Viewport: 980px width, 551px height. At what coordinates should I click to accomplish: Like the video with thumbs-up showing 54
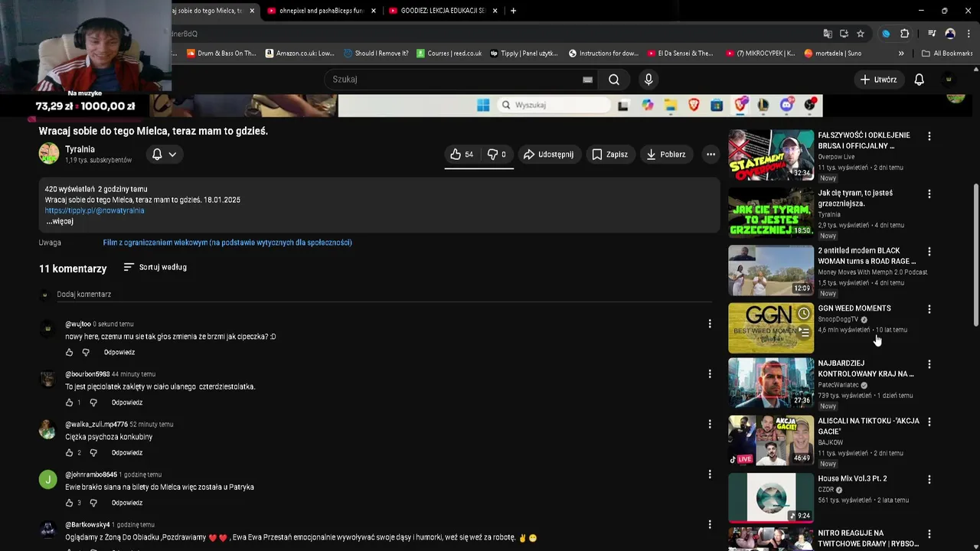click(x=462, y=155)
